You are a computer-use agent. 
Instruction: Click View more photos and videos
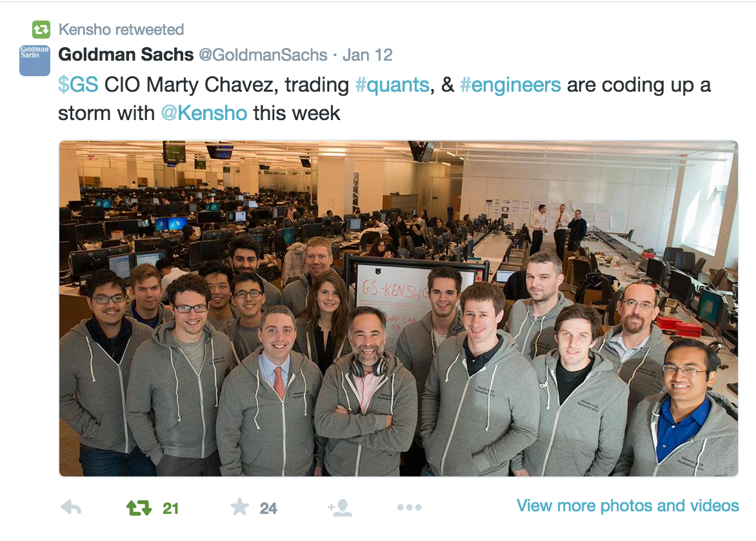tap(628, 505)
